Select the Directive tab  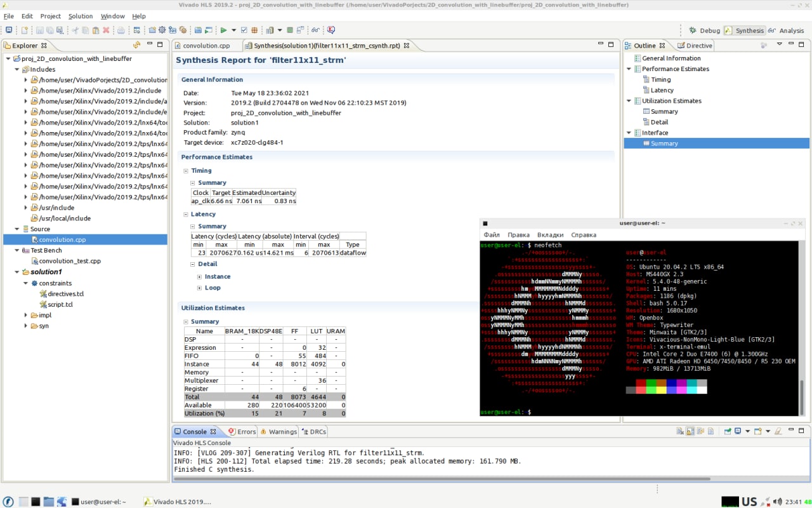[695, 46]
